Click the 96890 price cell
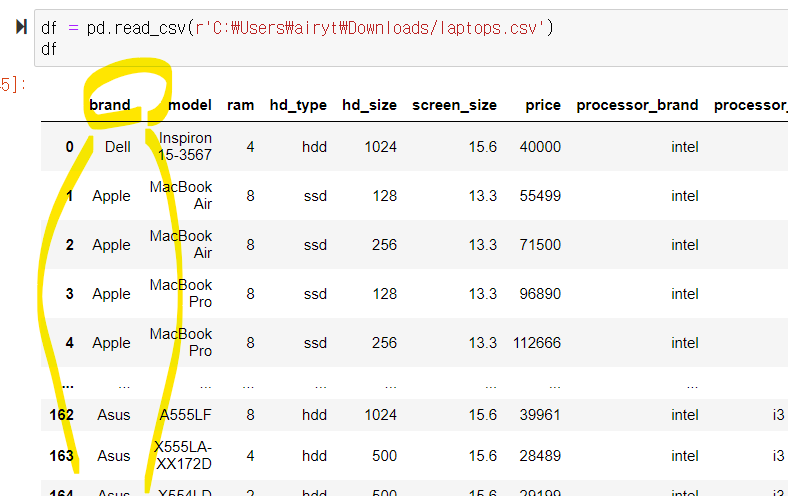This screenshot has height=496, width=788. click(x=540, y=293)
